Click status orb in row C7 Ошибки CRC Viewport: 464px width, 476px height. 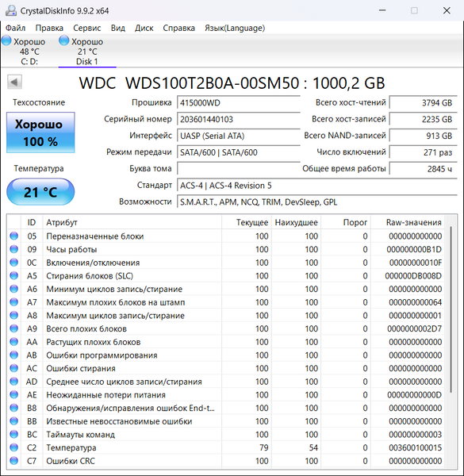pyautogui.click(x=14, y=461)
